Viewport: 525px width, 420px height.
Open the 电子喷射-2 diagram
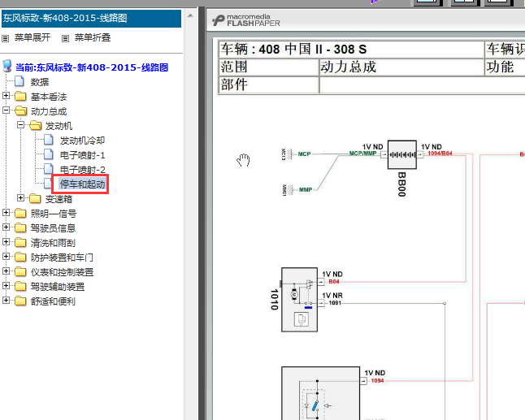(82, 170)
